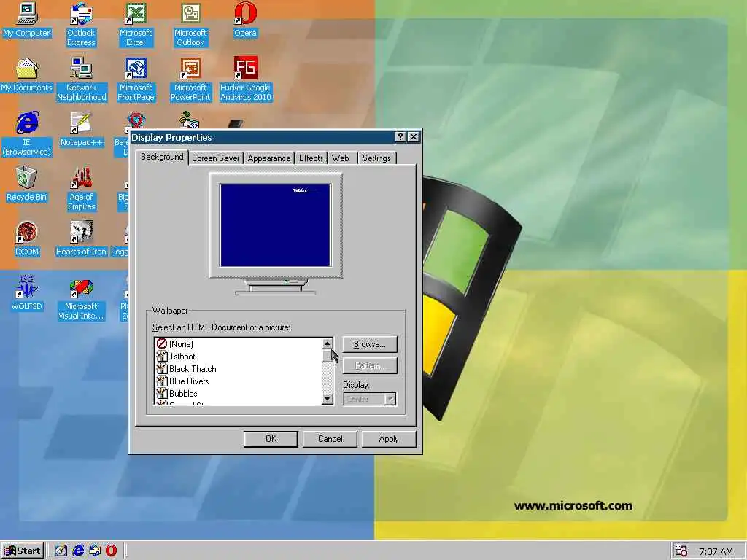Switch to the Effects tab
The height and width of the screenshot is (560, 747).
pyautogui.click(x=311, y=158)
